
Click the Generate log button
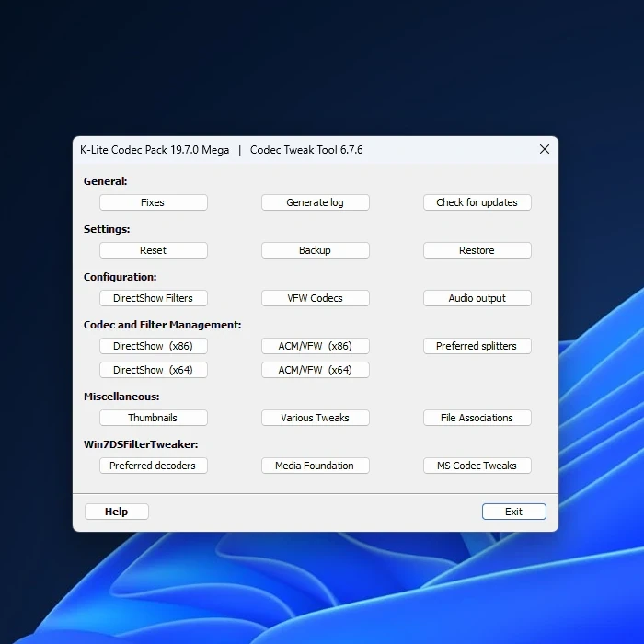point(315,202)
